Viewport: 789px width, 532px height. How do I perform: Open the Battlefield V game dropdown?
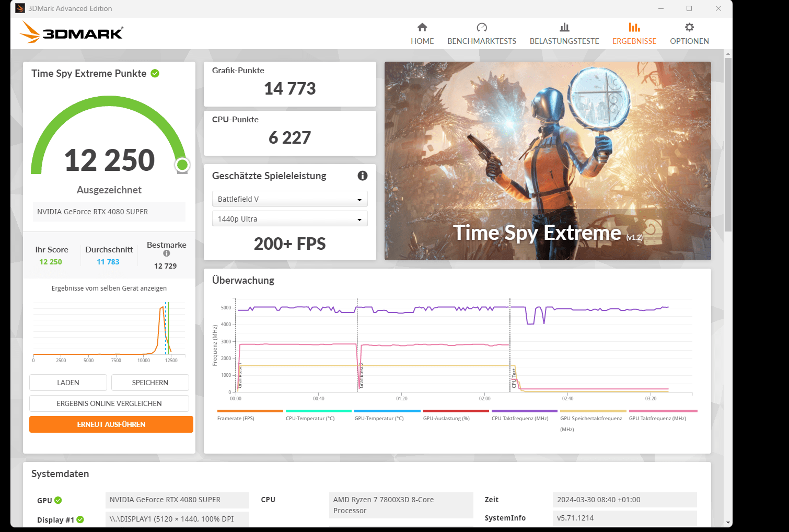290,199
